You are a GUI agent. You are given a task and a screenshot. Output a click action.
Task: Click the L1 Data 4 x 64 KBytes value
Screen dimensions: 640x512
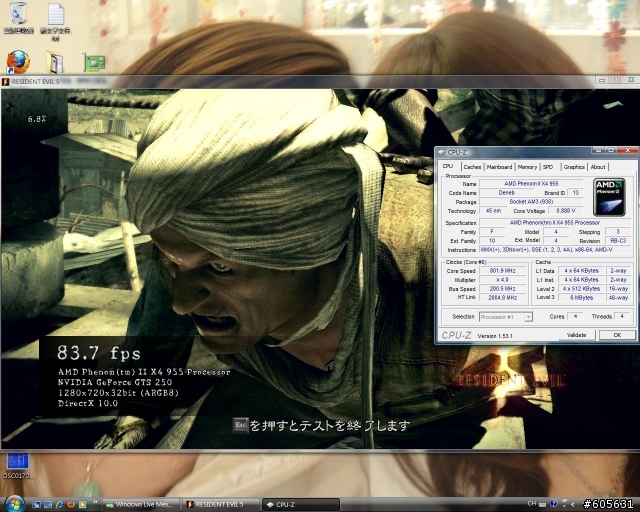click(x=581, y=271)
